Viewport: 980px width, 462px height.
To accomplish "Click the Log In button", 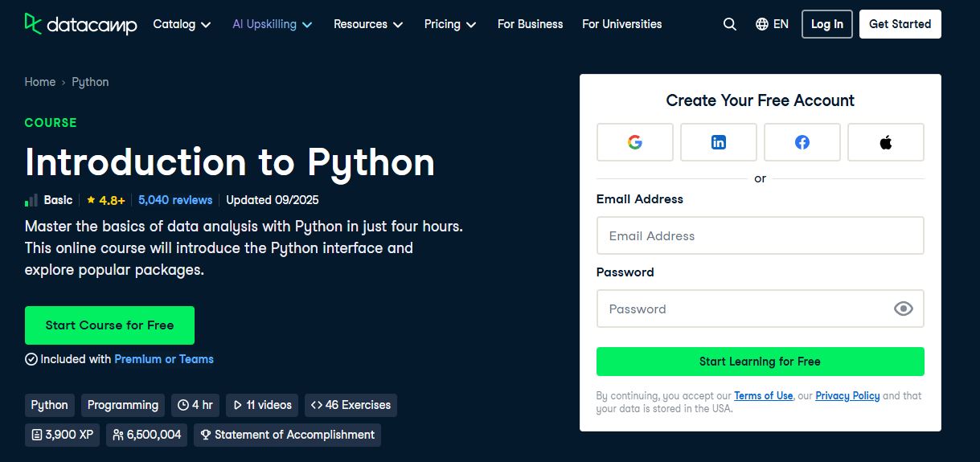I will coord(826,24).
